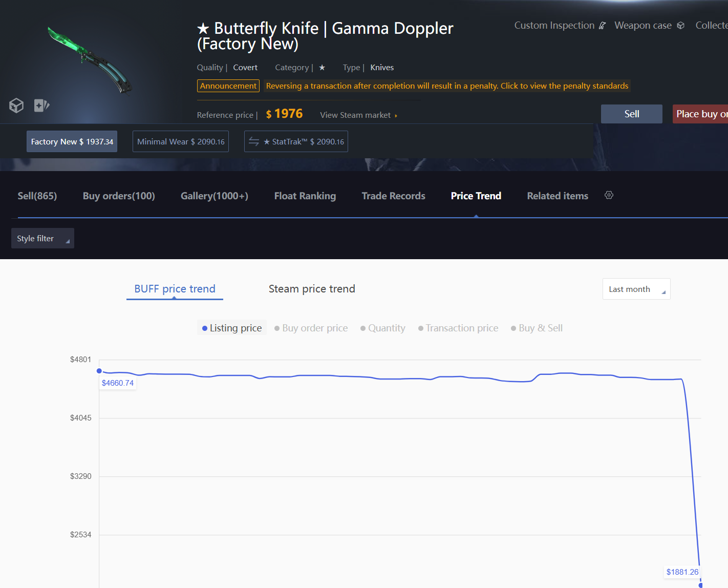Click the $3290 axis label
Screen dimensions: 728x588
pos(81,476)
